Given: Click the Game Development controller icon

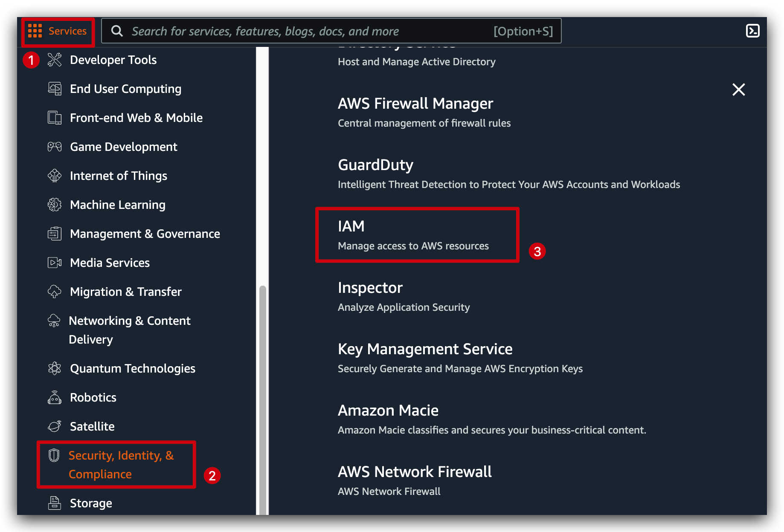Looking at the screenshot, I should (55, 147).
